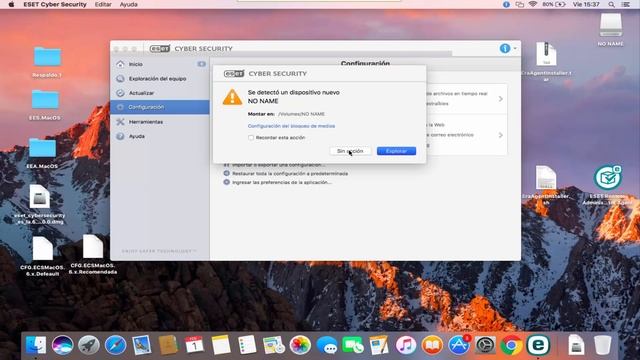Launch Google Chrome from the Dock

[x=511, y=345]
